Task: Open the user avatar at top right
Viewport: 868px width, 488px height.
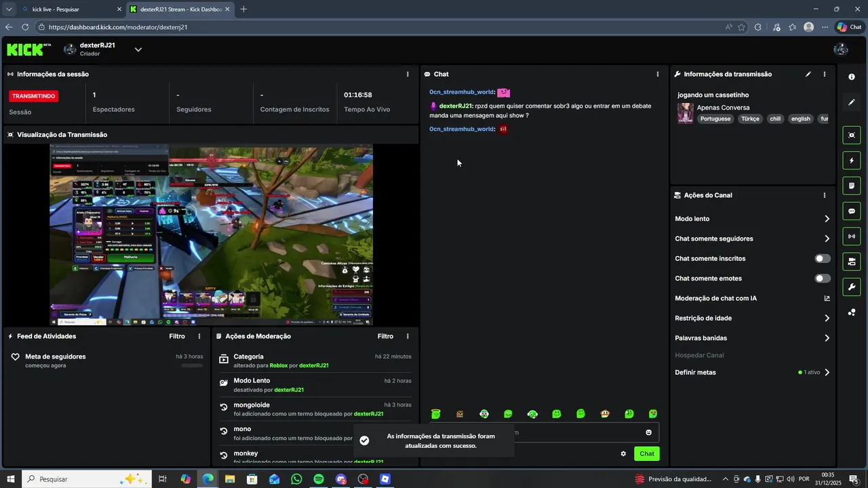Action: (841, 49)
